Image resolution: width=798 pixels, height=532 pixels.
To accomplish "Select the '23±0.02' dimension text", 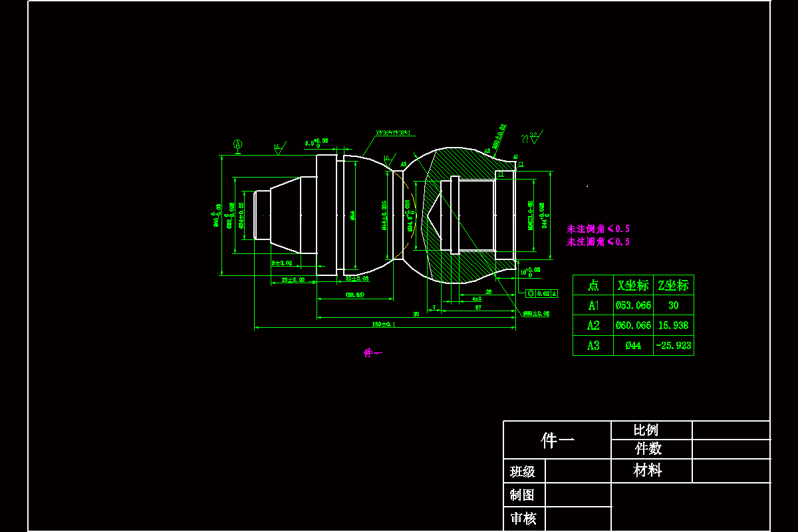I will 293,280.
